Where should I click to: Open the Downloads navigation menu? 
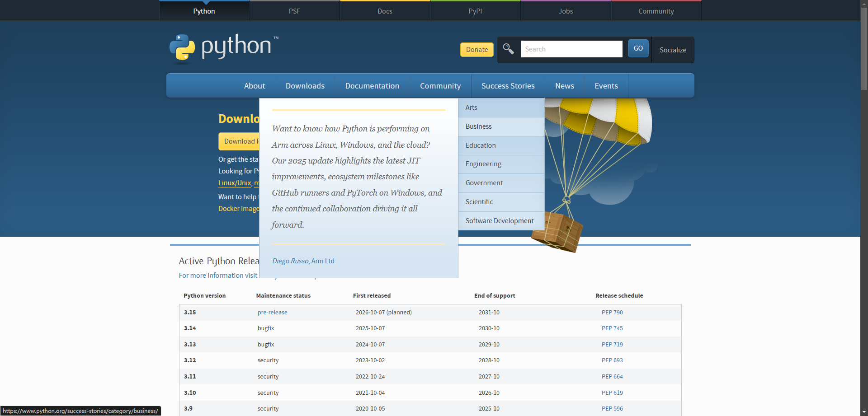click(x=305, y=86)
